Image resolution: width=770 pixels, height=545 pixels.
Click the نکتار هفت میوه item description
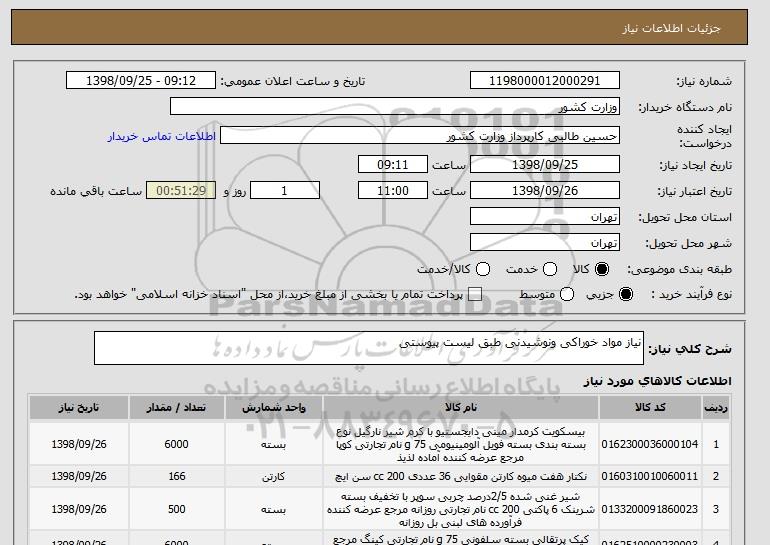pos(461,476)
